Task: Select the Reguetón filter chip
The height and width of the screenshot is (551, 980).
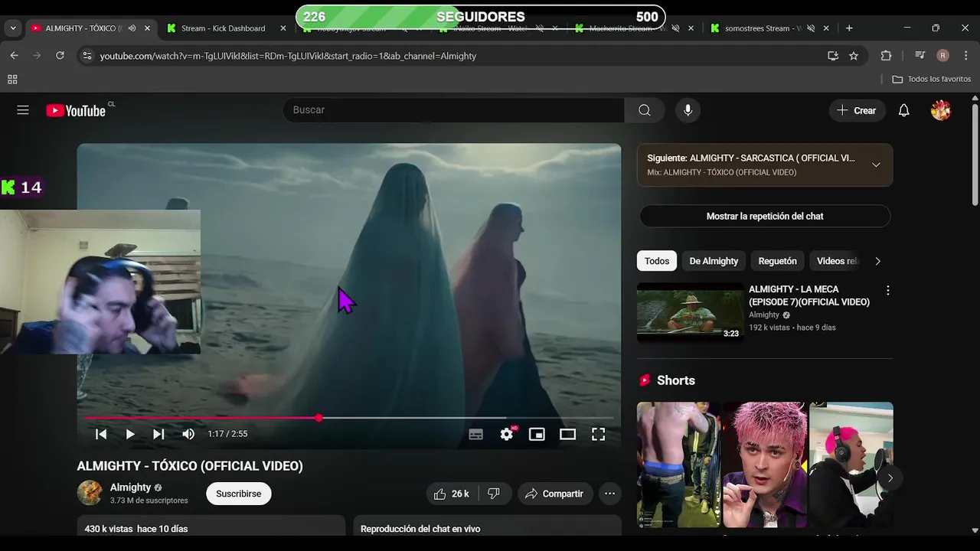Action: (777, 261)
